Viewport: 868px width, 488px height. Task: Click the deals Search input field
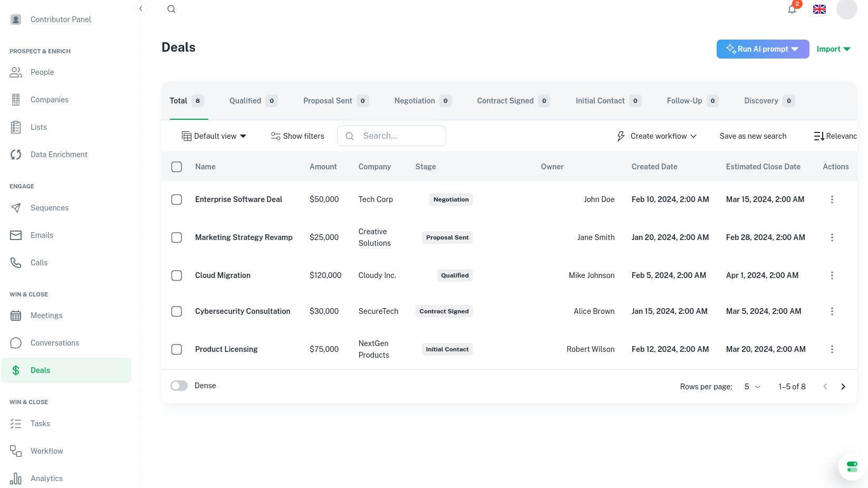pos(391,136)
